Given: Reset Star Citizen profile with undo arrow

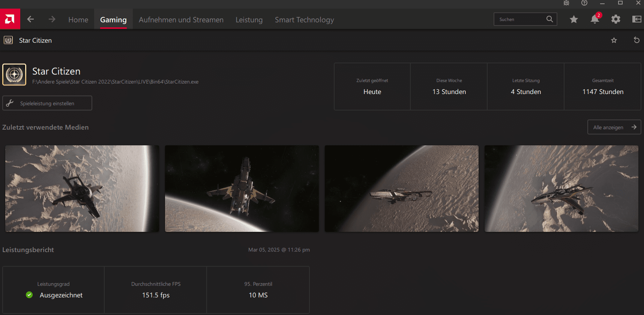Looking at the screenshot, I should point(636,40).
